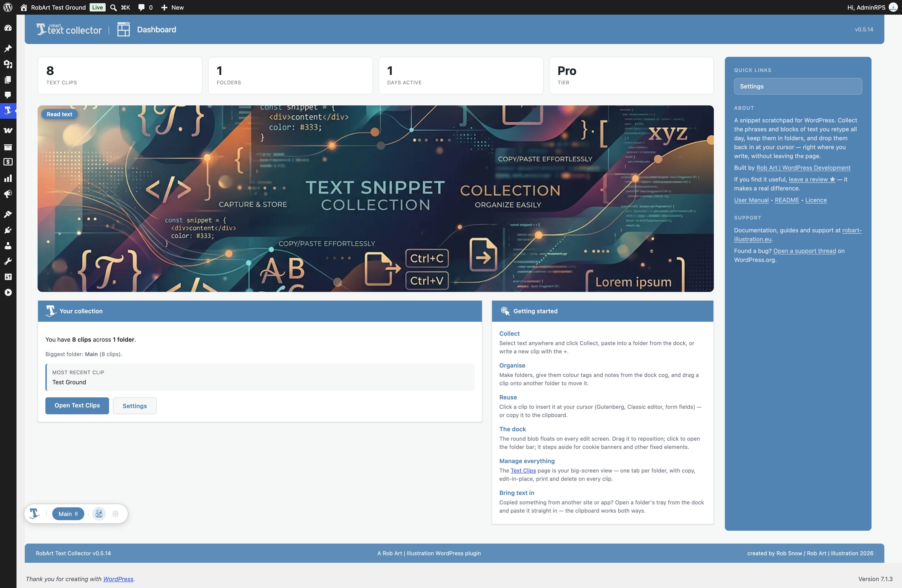
Task: Open Posts pushpin icon in sidebar
Action: pyautogui.click(x=8, y=49)
